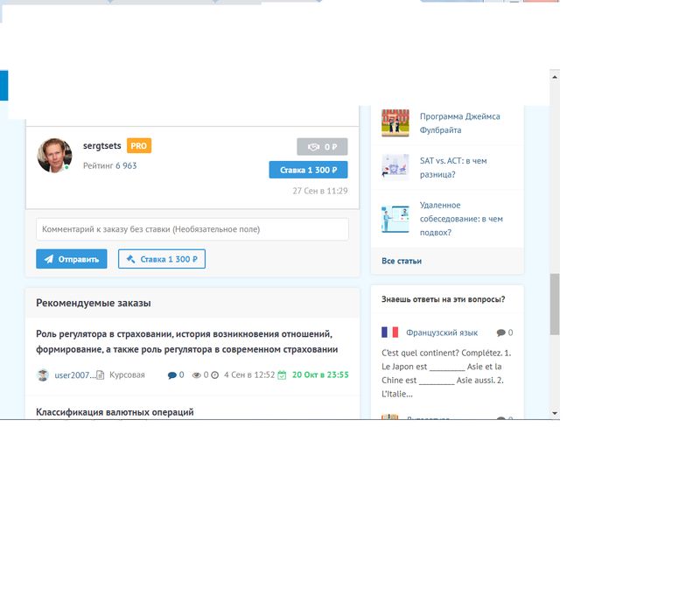
Task: Click the outlined Ставка 1 300 ₽ button
Action: tap(162, 259)
